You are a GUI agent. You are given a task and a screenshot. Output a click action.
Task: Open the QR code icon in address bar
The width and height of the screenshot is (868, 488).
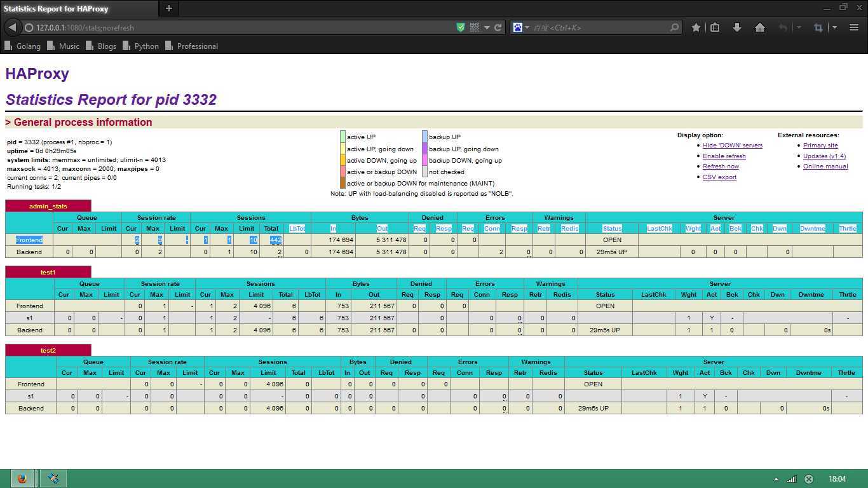point(475,27)
